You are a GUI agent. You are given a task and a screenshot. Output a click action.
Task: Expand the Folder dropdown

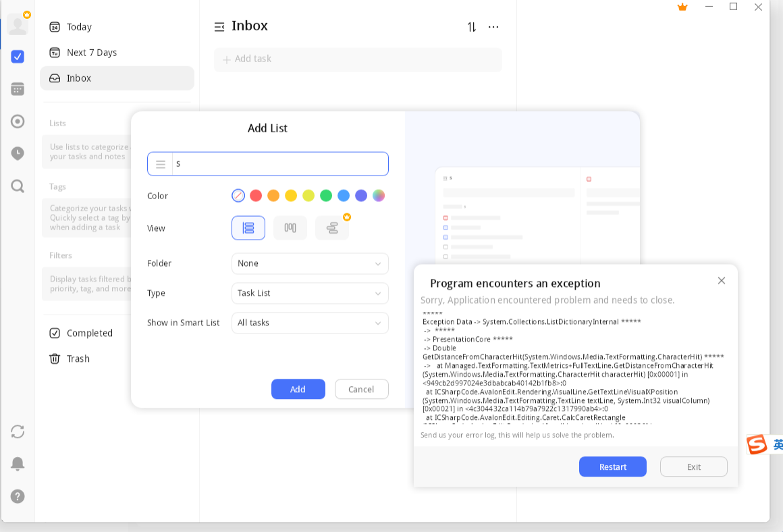310,263
